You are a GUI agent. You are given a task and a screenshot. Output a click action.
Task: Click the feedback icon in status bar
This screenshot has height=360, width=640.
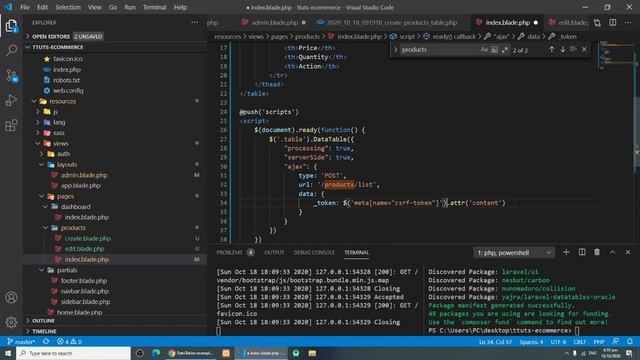pos(615,341)
